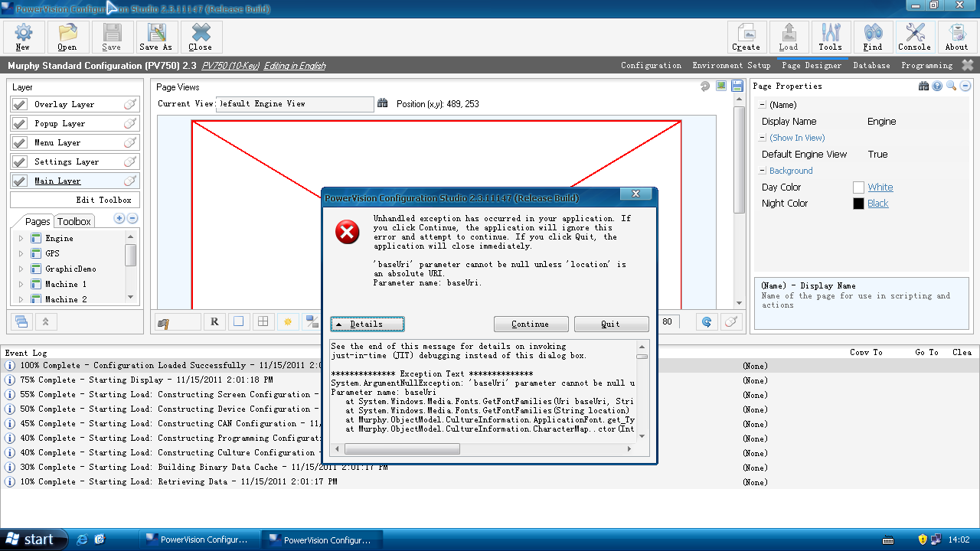Click the help question mark icon in Page Properties
Viewport: 980px width, 551px height.
click(937, 86)
